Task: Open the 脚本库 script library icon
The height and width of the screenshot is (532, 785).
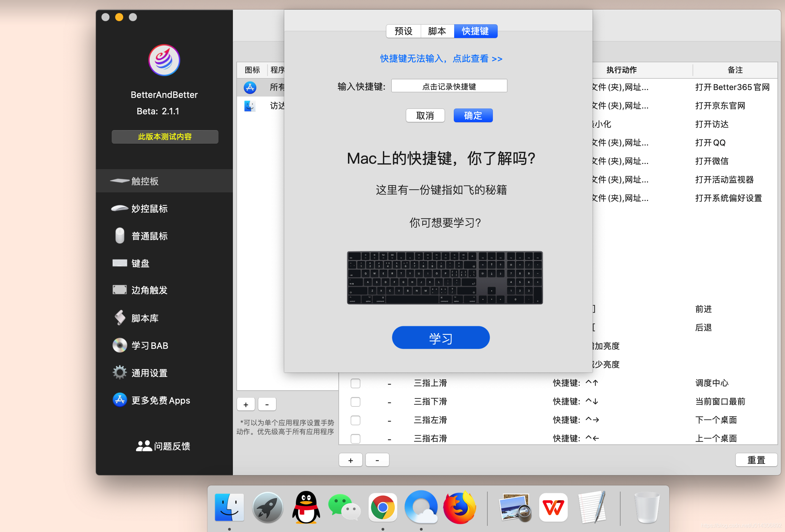Action: [x=120, y=318]
